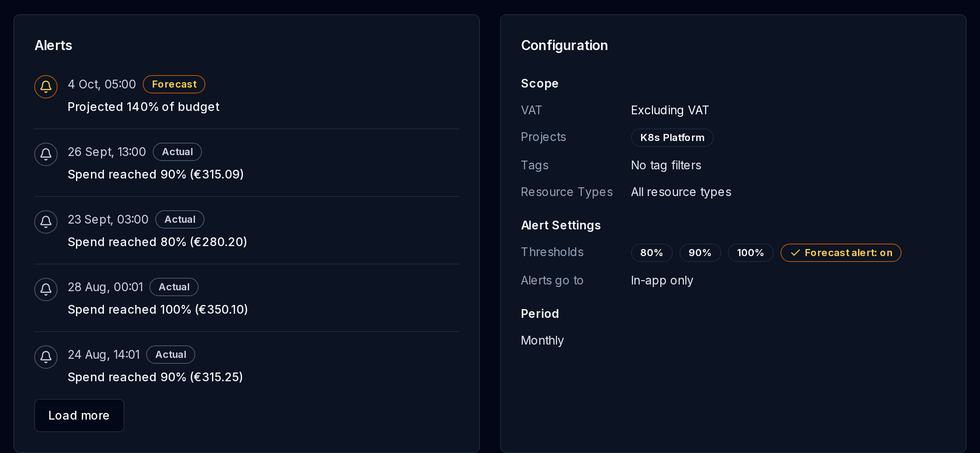This screenshot has width=980, height=453.
Task: Click the 80% threshold chip
Action: coord(652,253)
